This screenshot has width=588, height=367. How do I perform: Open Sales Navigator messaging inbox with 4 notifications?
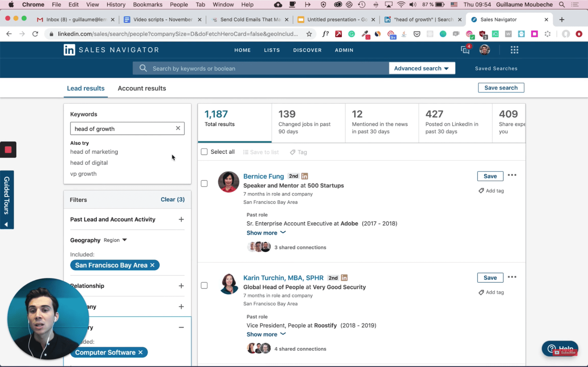click(465, 50)
